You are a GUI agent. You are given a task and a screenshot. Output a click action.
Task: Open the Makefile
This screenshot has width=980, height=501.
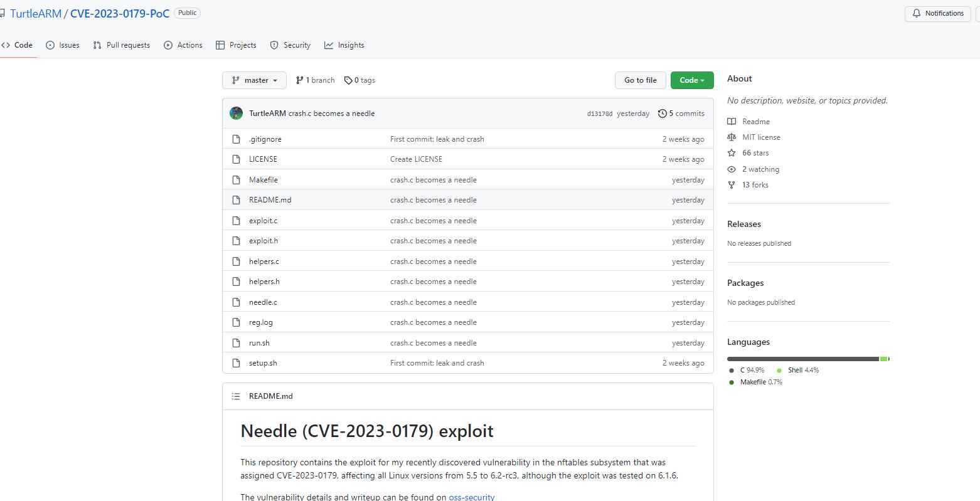pyautogui.click(x=264, y=180)
